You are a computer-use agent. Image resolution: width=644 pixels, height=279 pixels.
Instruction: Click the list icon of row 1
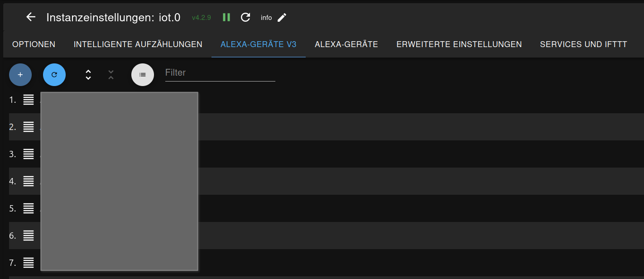tap(29, 100)
